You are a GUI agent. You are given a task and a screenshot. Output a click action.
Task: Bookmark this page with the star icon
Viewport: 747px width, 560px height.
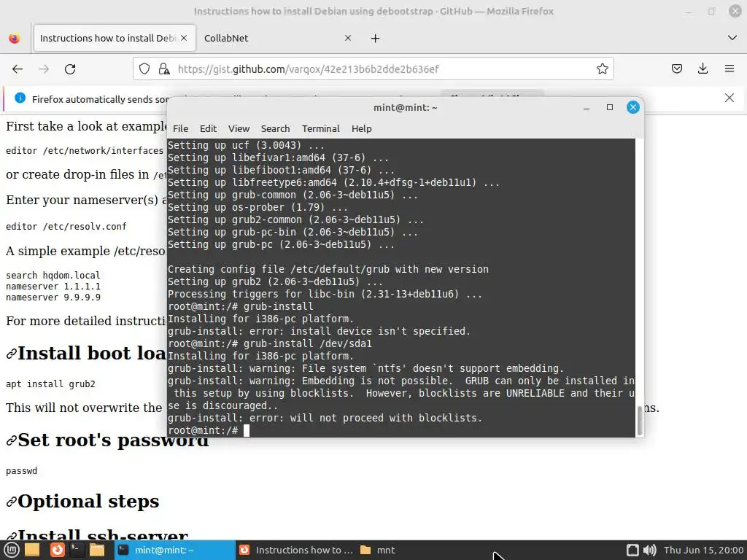[602, 69]
